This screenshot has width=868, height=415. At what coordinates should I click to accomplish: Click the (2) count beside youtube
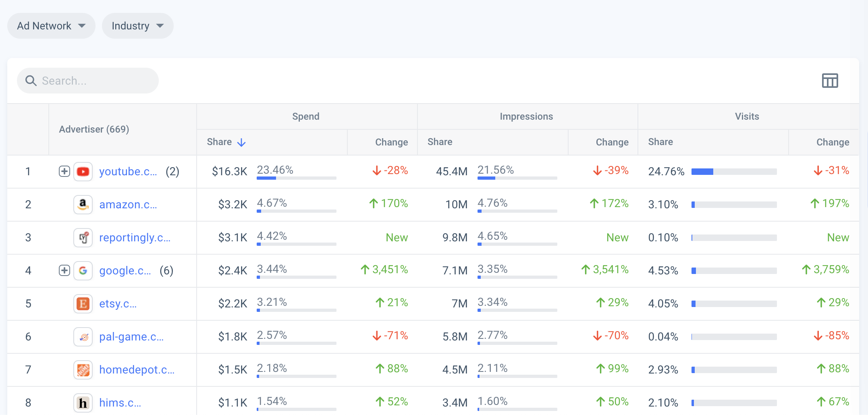[x=172, y=172]
